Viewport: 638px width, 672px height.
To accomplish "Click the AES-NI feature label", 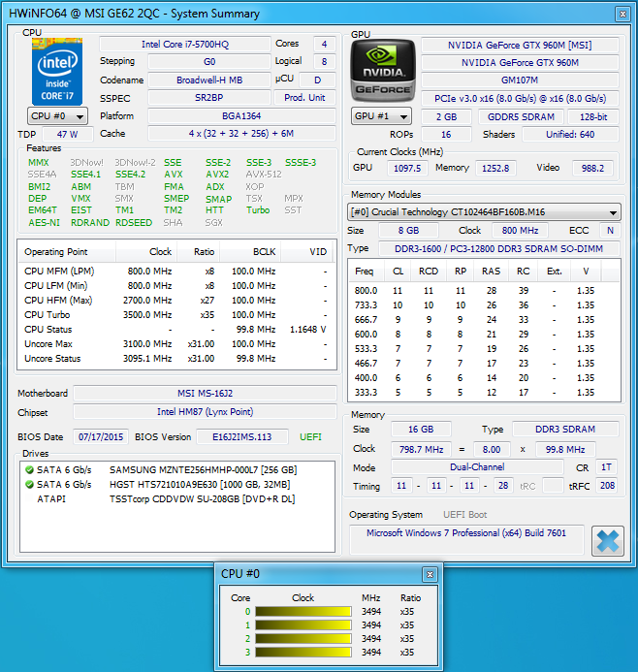I will [45, 222].
